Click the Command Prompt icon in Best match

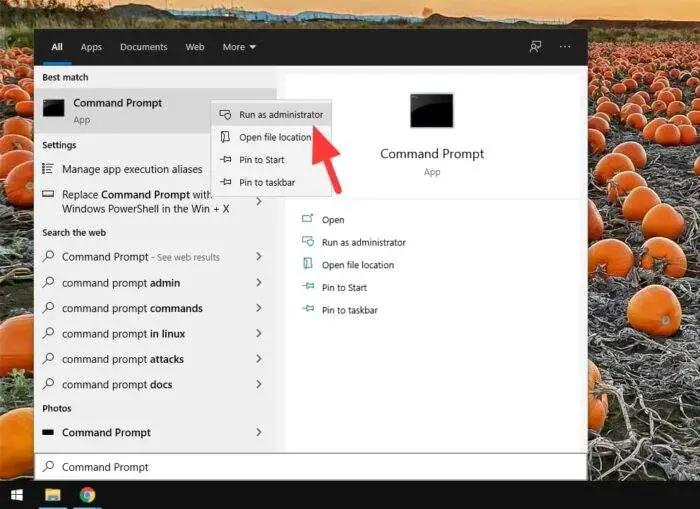coord(54,108)
